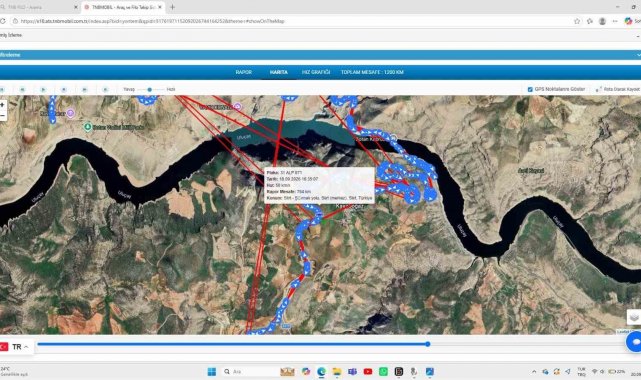Open WhatsApp from the taskbar

point(383,371)
